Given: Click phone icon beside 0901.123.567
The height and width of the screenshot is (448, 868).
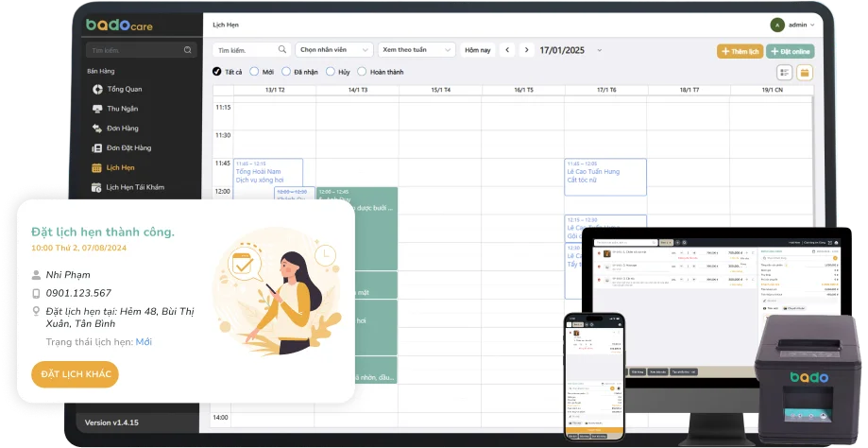Looking at the screenshot, I should (x=36, y=294).
